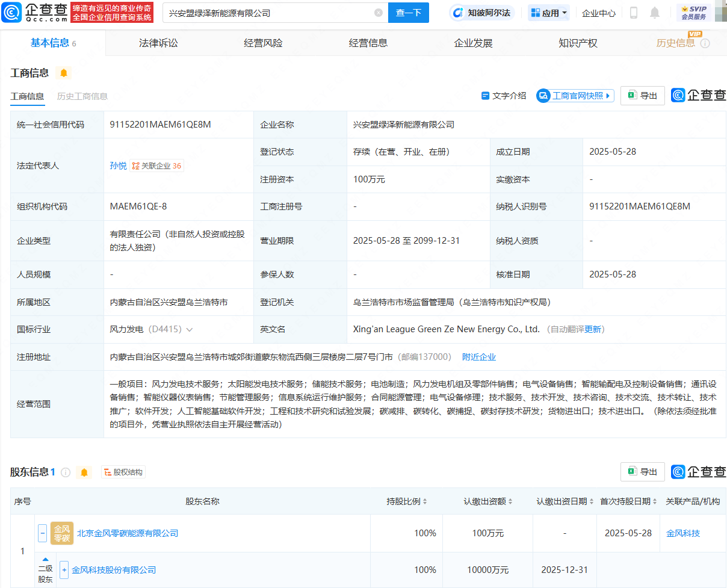Select the 工商信息 sub-tab
The image size is (727, 588).
pos(27,96)
